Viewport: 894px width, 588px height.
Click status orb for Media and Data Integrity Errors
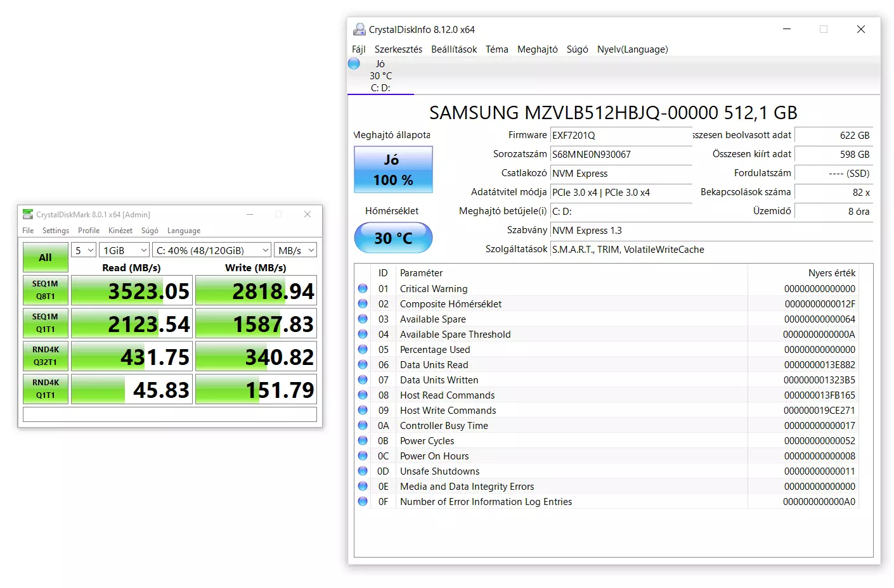(x=363, y=486)
